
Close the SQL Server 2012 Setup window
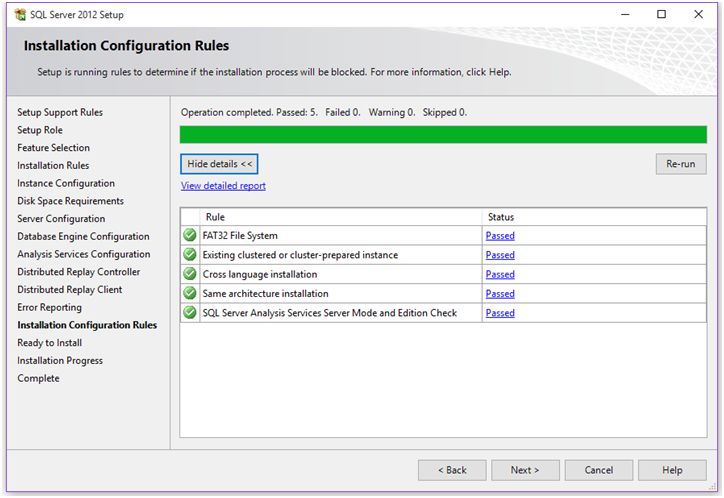click(x=699, y=14)
